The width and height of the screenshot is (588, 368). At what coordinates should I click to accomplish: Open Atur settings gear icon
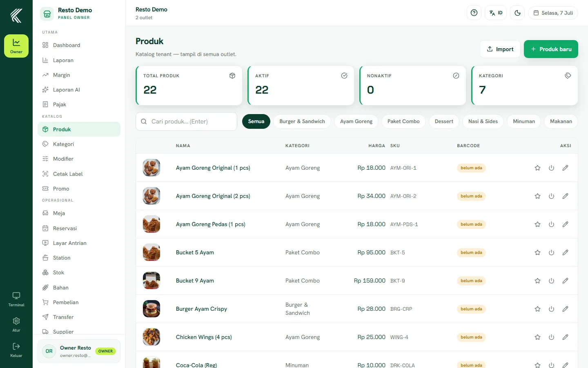pyautogui.click(x=16, y=325)
